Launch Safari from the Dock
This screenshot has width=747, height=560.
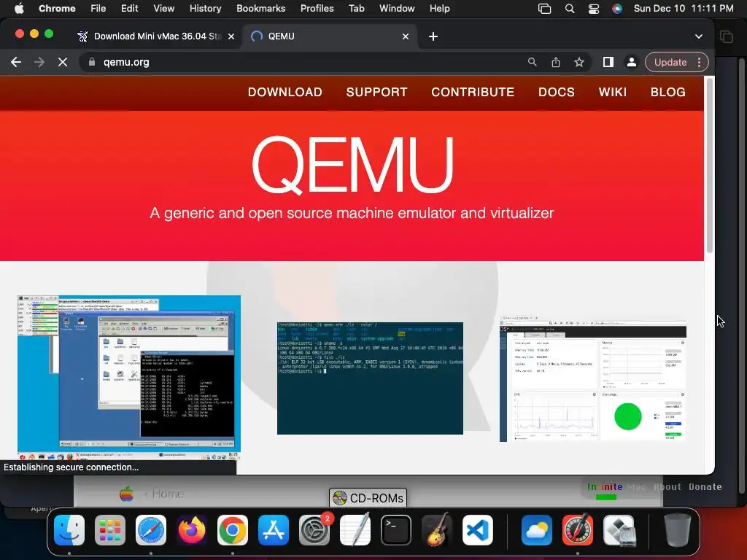[x=151, y=529]
